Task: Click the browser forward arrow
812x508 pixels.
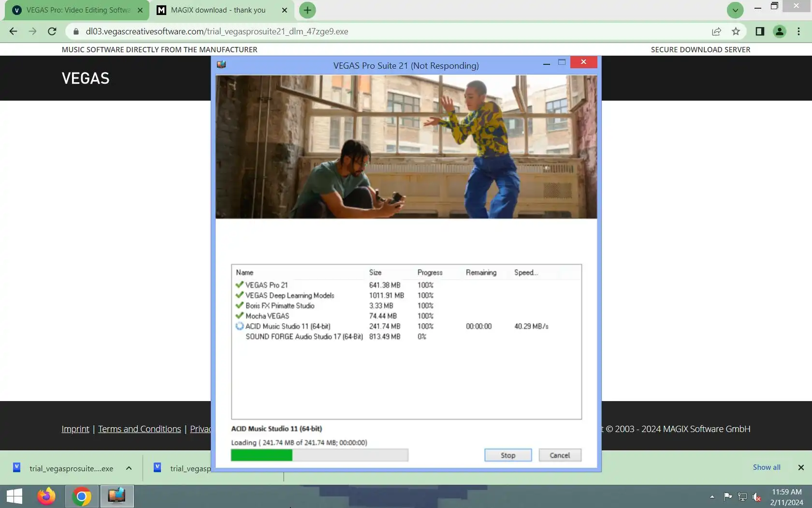Action: [x=32, y=31]
